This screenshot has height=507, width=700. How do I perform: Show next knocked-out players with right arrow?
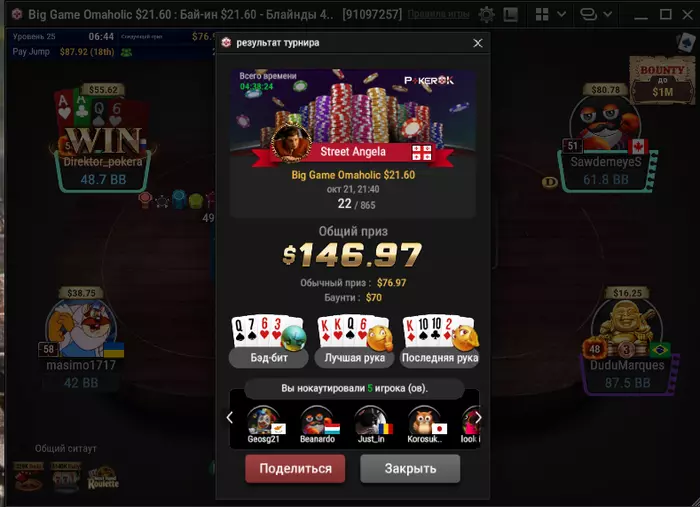point(478,418)
